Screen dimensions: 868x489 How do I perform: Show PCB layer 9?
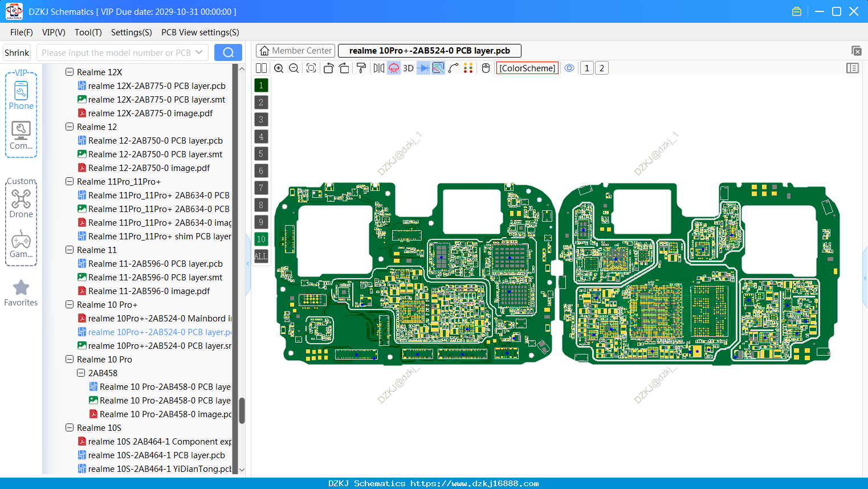point(261,222)
